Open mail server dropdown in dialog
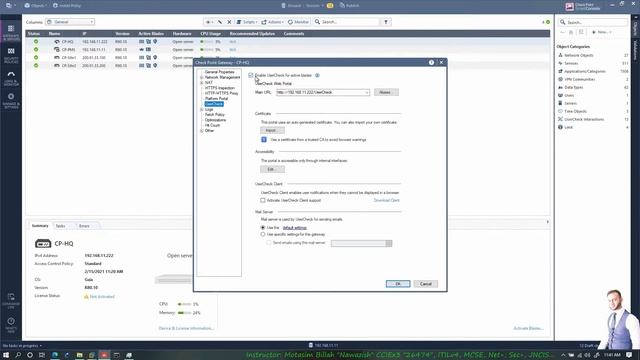Screen dimensions: 640x360 pos(389,243)
